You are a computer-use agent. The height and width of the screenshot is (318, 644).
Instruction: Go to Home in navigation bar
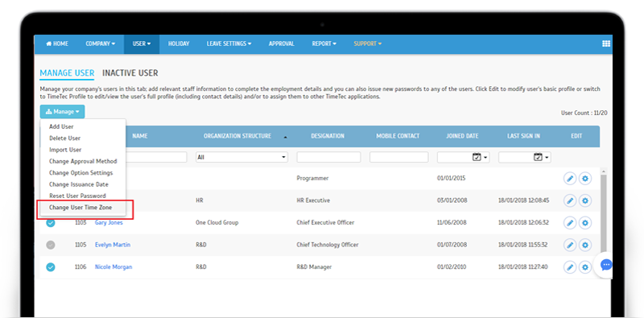57,43
